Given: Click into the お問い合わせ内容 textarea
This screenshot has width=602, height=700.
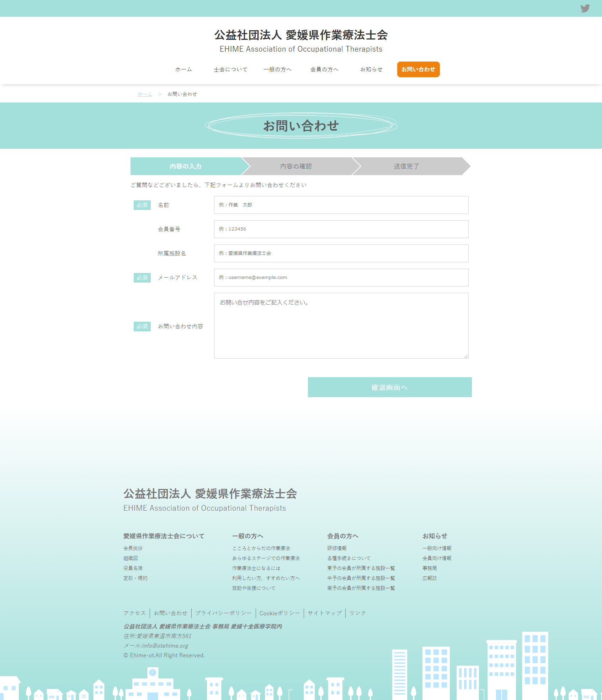Looking at the screenshot, I should pyautogui.click(x=341, y=326).
